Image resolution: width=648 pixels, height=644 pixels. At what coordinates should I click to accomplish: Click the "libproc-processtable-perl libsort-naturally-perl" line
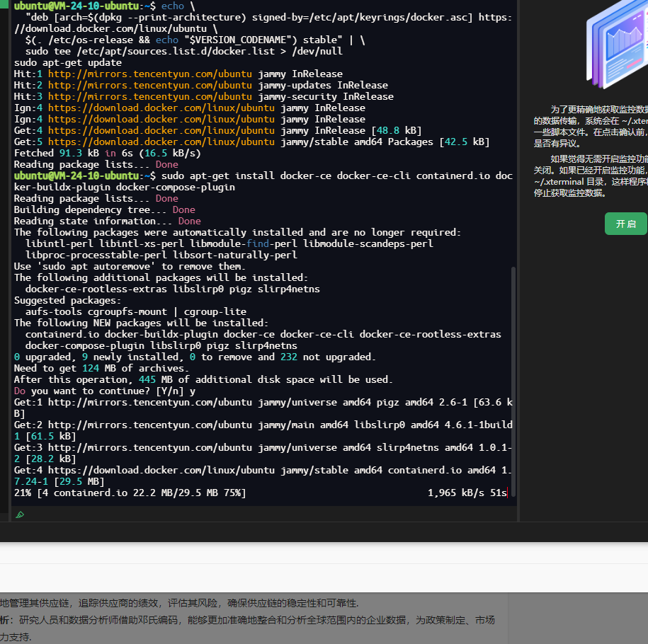point(161,255)
